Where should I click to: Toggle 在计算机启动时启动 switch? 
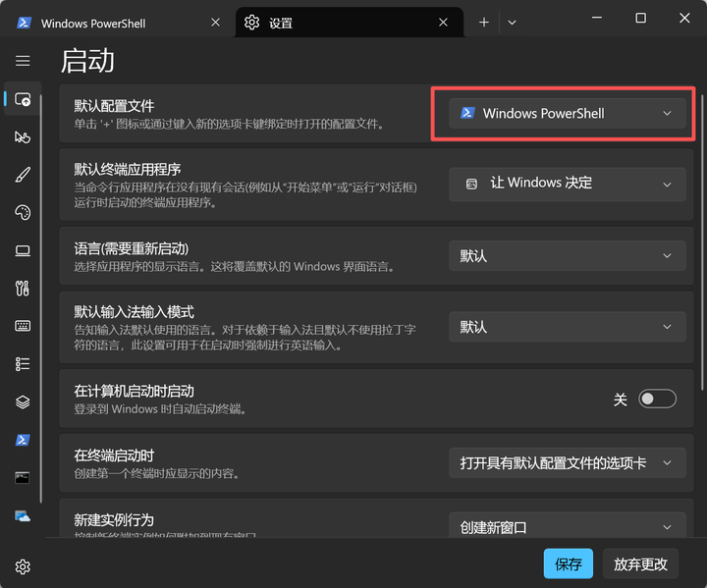point(657,399)
